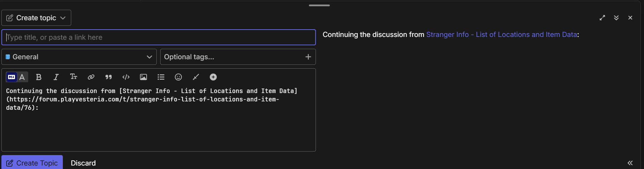Apply italic formatting using the toolbar icon

56,77
